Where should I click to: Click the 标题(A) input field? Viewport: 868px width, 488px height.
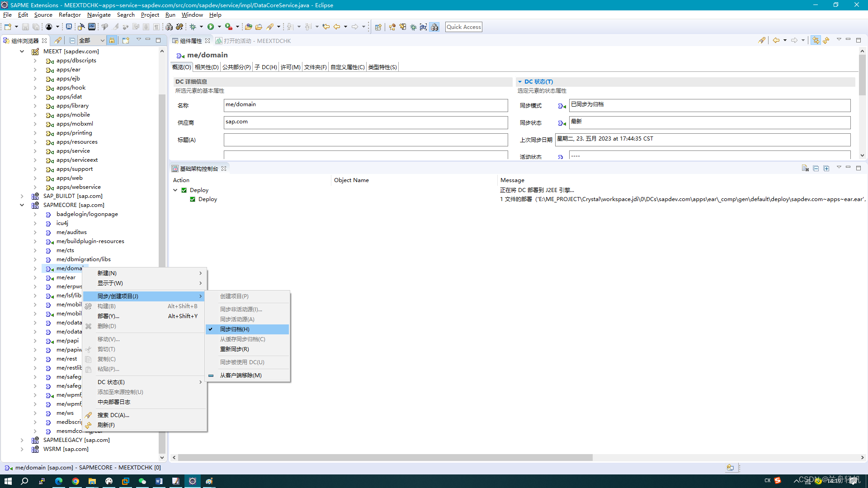(365, 140)
